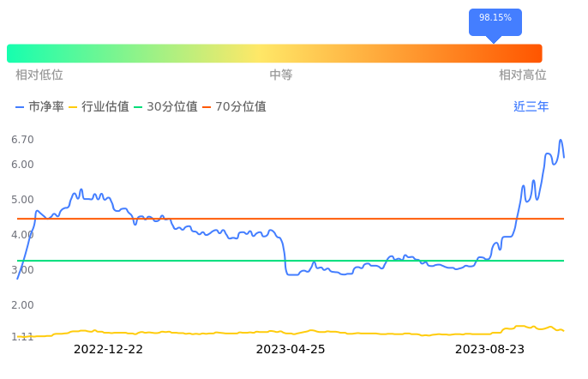Click the 4.00 y-axis label

22,235
